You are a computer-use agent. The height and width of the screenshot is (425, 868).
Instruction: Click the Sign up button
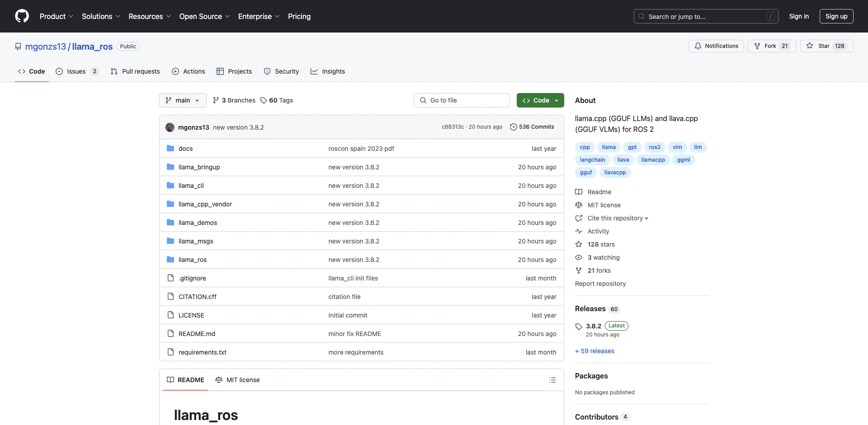click(x=836, y=16)
